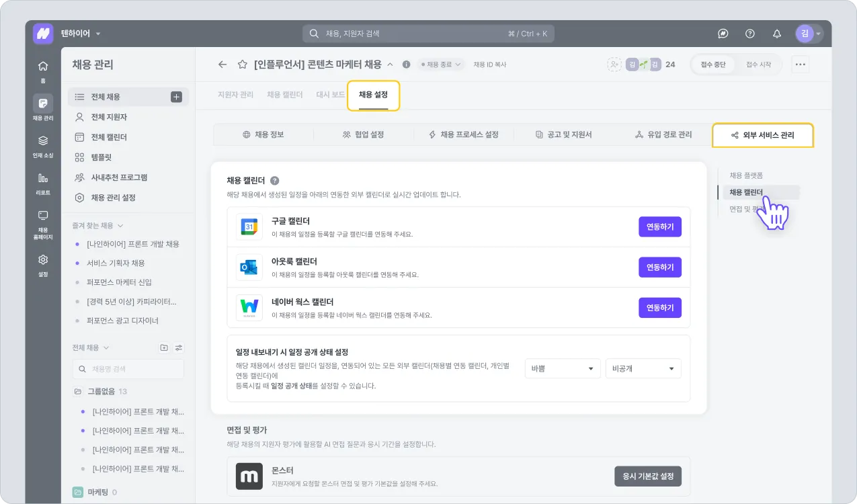Show help tooltip beside 채용 캘린더 heading

[274, 181]
